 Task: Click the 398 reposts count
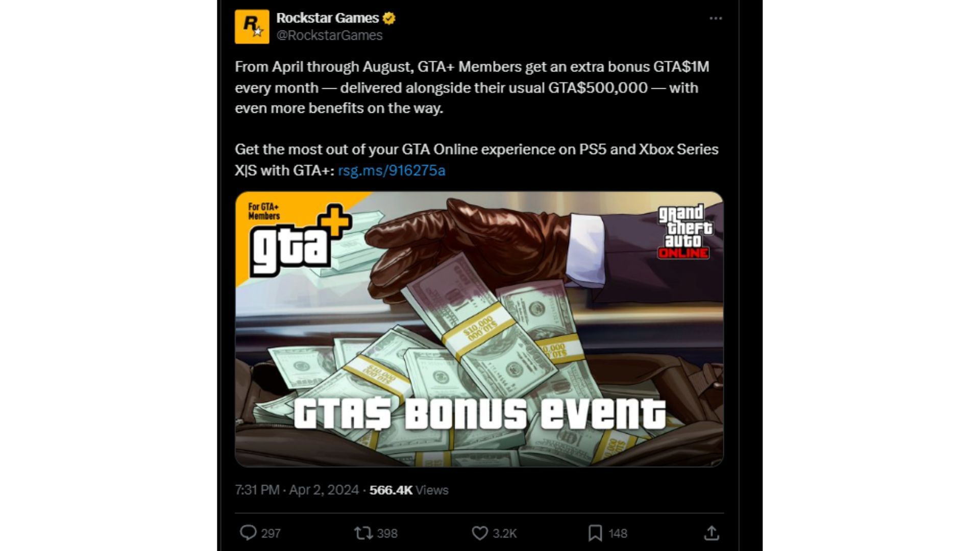[x=387, y=533]
